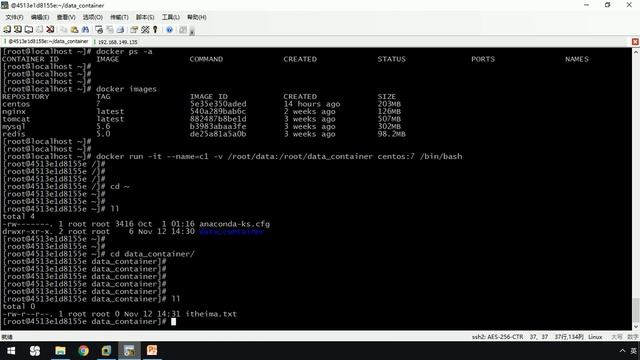Switch to the ~/data_container session tab
The image size is (640, 360).
46,42
